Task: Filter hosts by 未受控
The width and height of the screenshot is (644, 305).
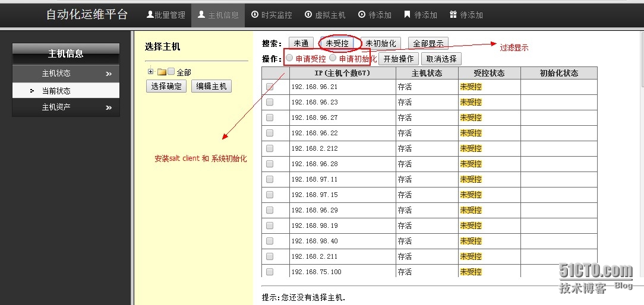Action: point(337,43)
